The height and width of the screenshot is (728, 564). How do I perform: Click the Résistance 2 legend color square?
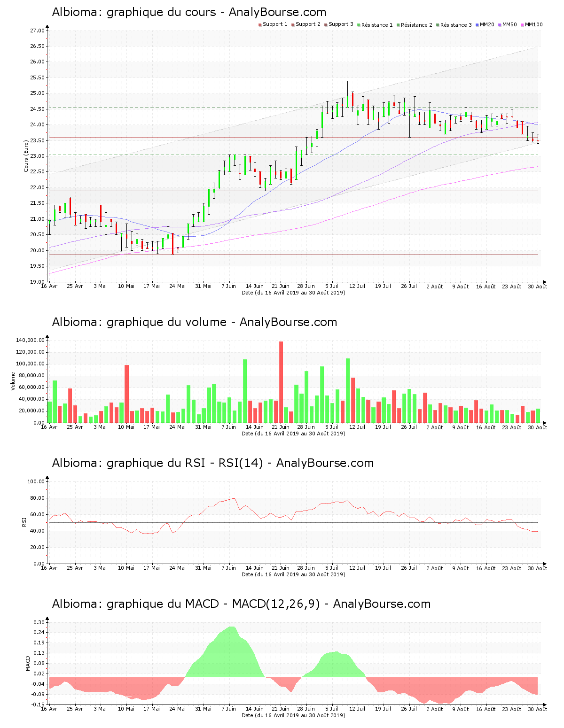pyautogui.click(x=398, y=25)
